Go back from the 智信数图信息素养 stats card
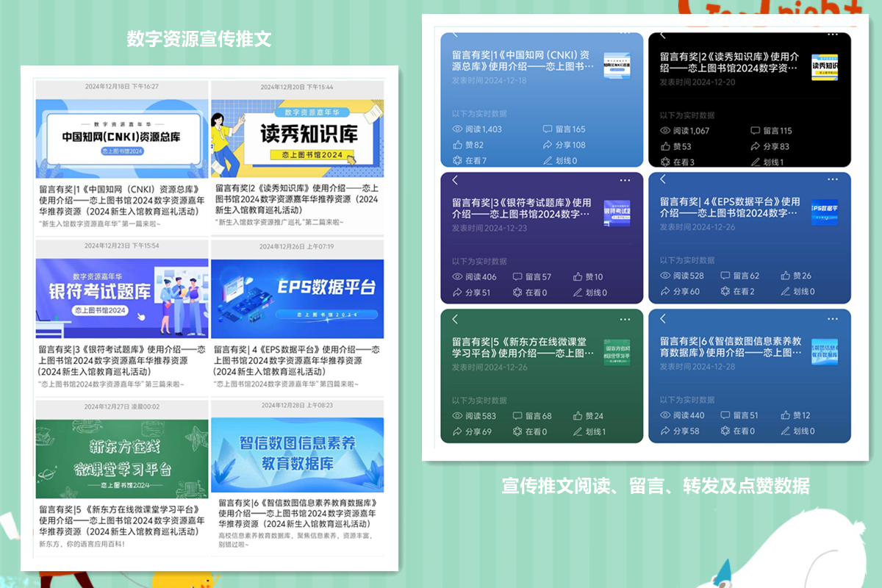Image resolution: width=882 pixels, height=588 pixels. click(663, 318)
